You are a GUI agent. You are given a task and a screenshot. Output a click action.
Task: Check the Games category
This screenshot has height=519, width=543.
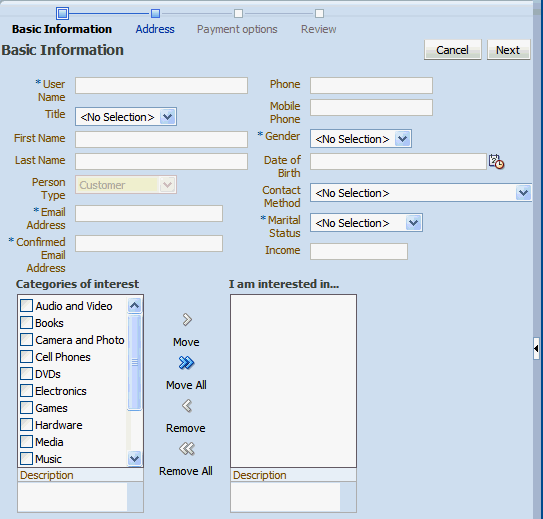point(26,408)
